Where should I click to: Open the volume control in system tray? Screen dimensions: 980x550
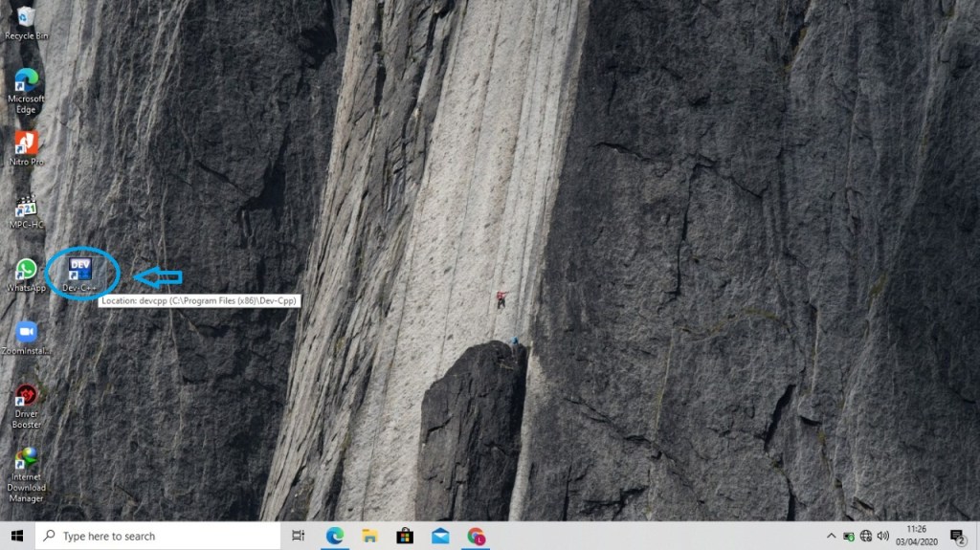(x=882, y=536)
